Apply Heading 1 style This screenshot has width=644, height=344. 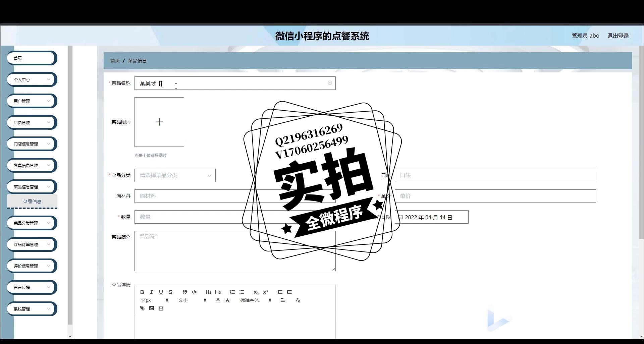point(208,292)
